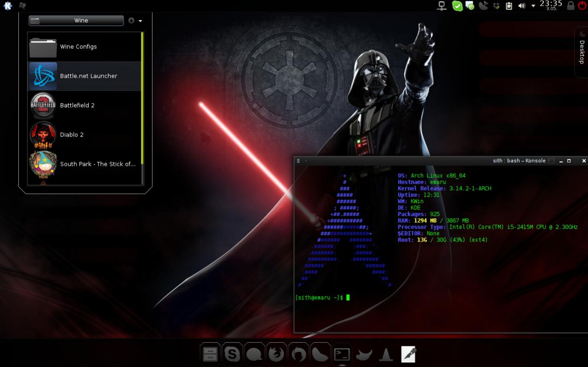The image size is (588, 367).
Task: Click the 'Uptime: 12:31' line
Action: coord(419,195)
